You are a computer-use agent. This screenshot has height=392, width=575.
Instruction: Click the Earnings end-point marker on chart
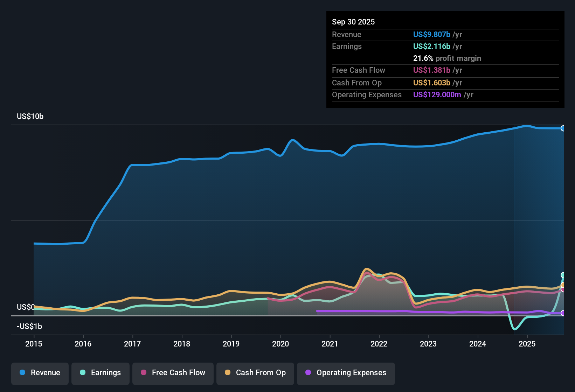tap(563, 275)
